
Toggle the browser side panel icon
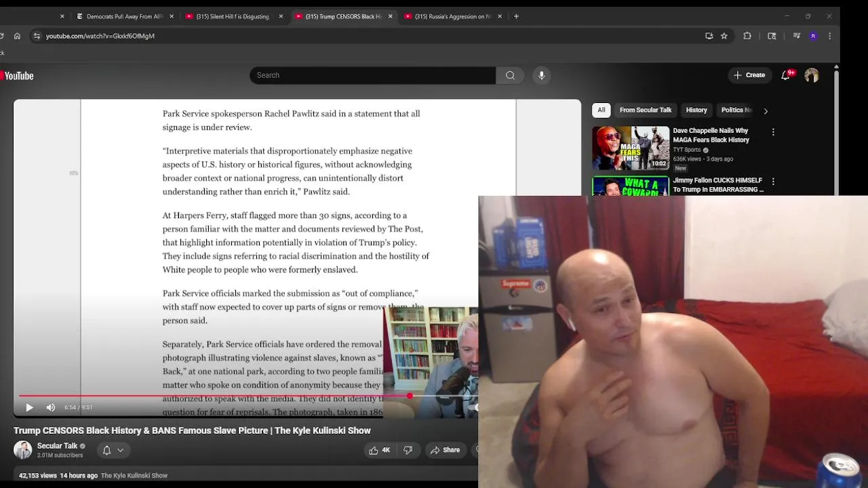click(x=772, y=36)
